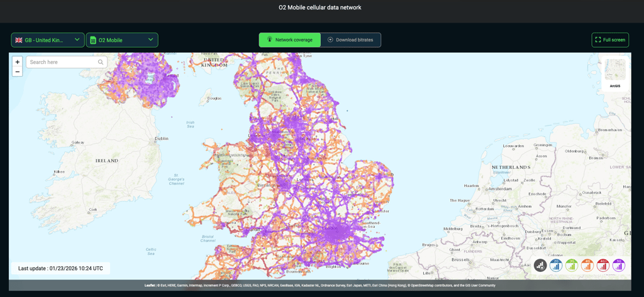
Task: Toggle the 4G+ coverage layer
Action: (603, 266)
